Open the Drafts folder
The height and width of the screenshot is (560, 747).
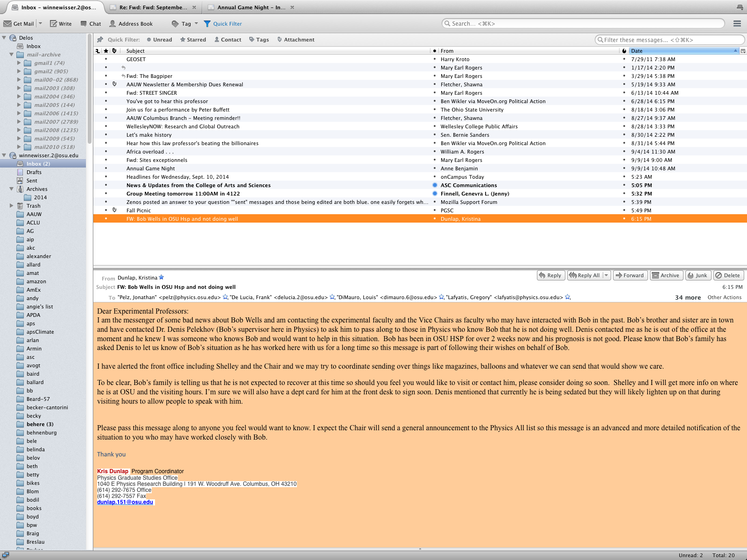click(34, 172)
